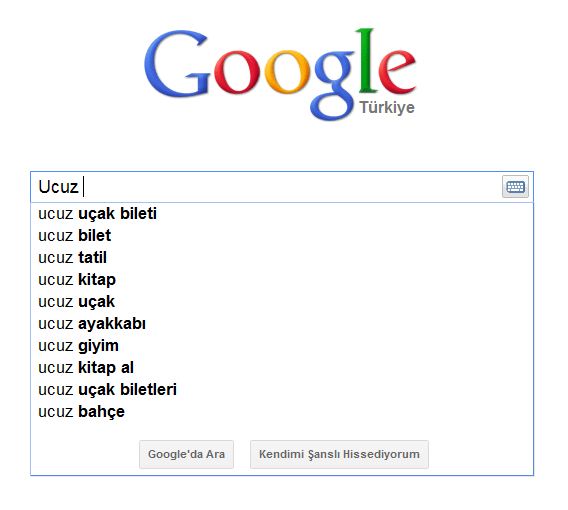Pick the "ucuz bahçe" suggestion
The width and height of the screenshot is (568, 510).
282,412
